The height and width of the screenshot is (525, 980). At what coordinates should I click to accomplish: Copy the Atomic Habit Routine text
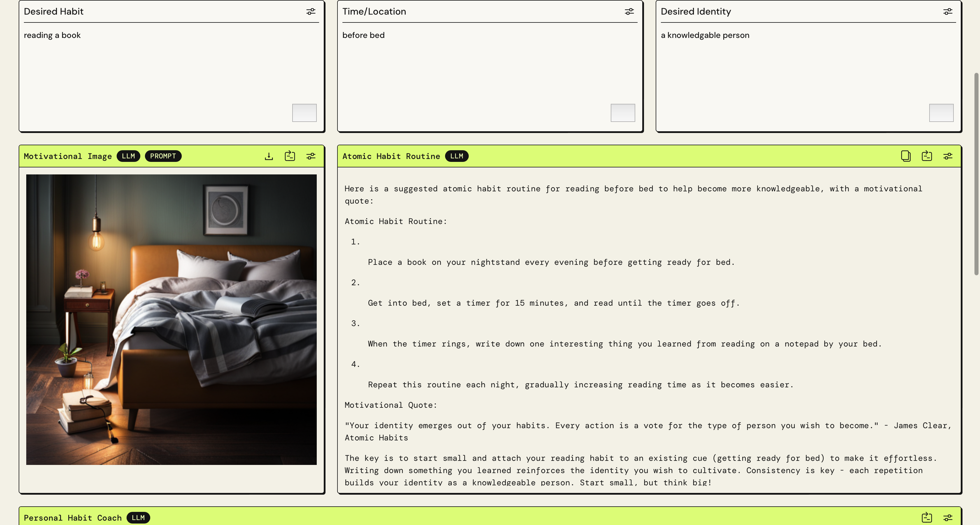tap(905, 156)
